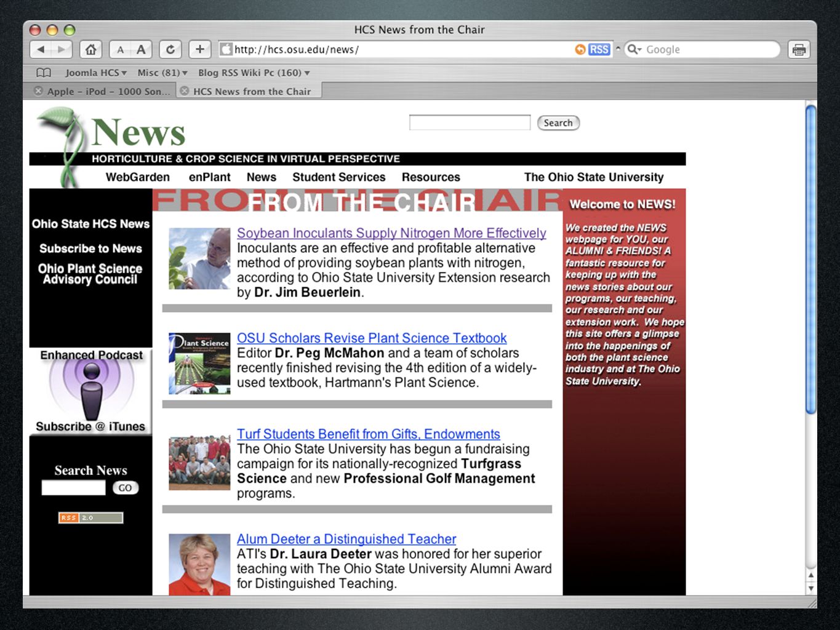Go back with the Safari back arrow
This screenshot has height=630, width=840.
coord(41,50)
